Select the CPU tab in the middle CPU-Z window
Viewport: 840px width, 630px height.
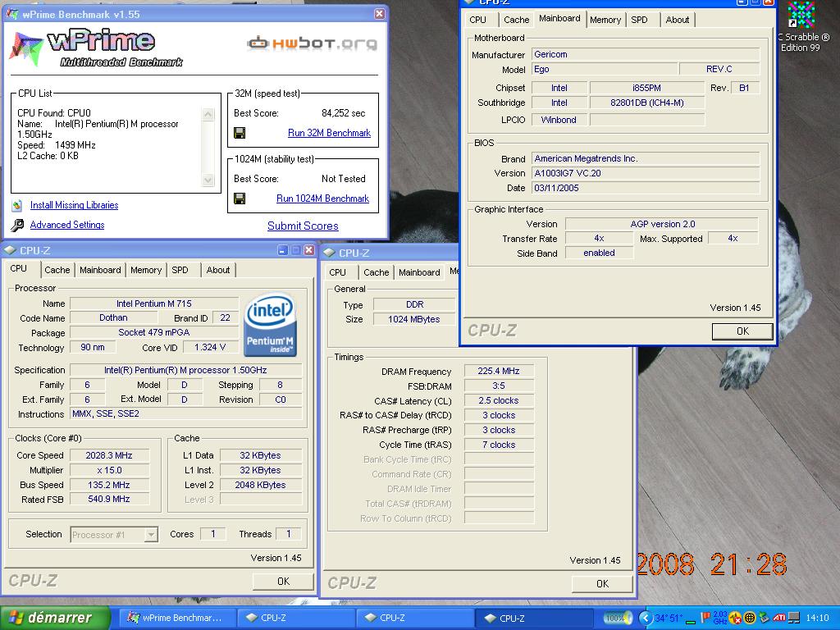[x=337, y=272]
